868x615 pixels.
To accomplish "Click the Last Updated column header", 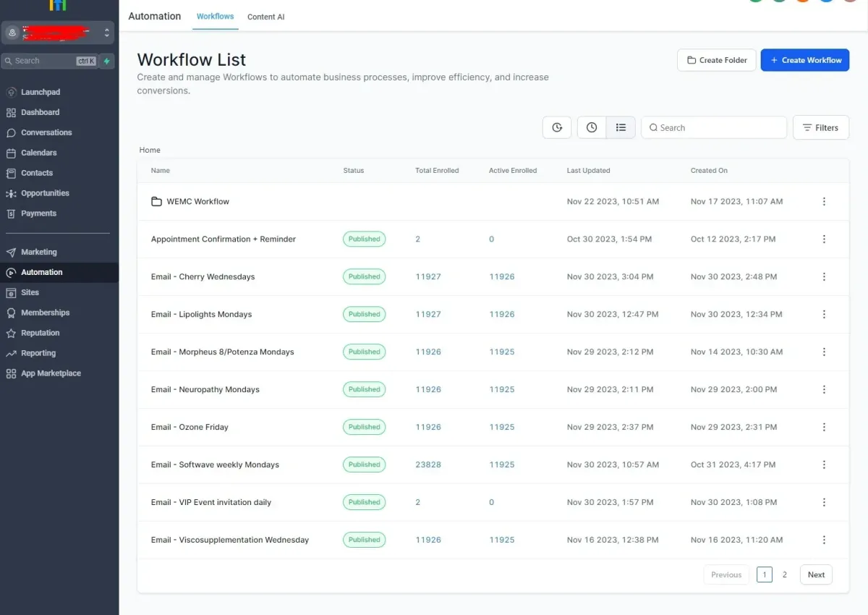I will [589, 171].
